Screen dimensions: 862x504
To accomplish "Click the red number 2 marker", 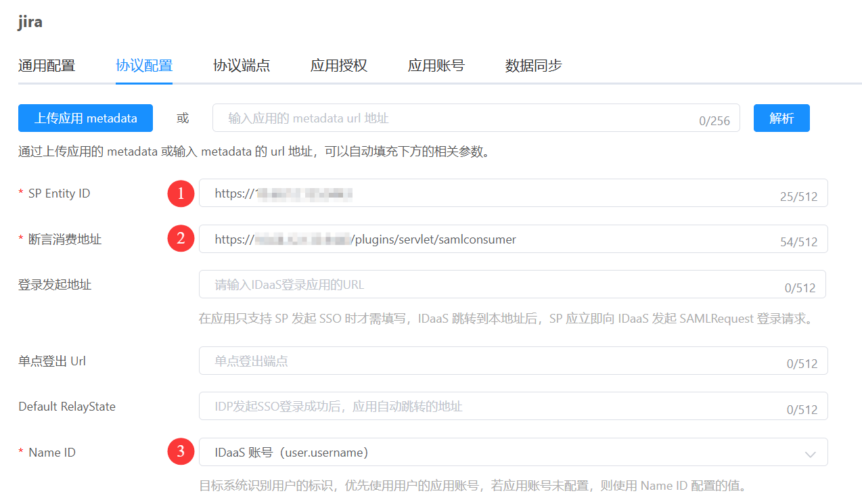I will (181, 239).
